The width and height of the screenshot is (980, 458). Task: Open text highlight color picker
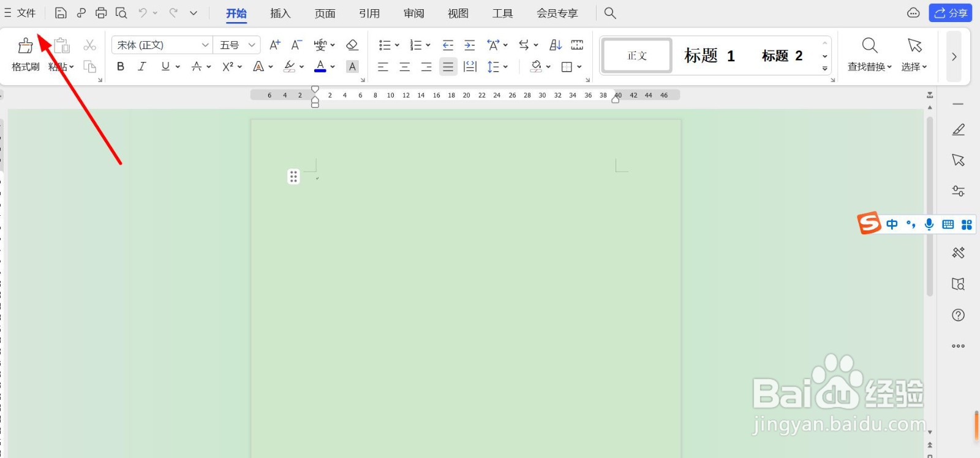[x=302, y=66]
